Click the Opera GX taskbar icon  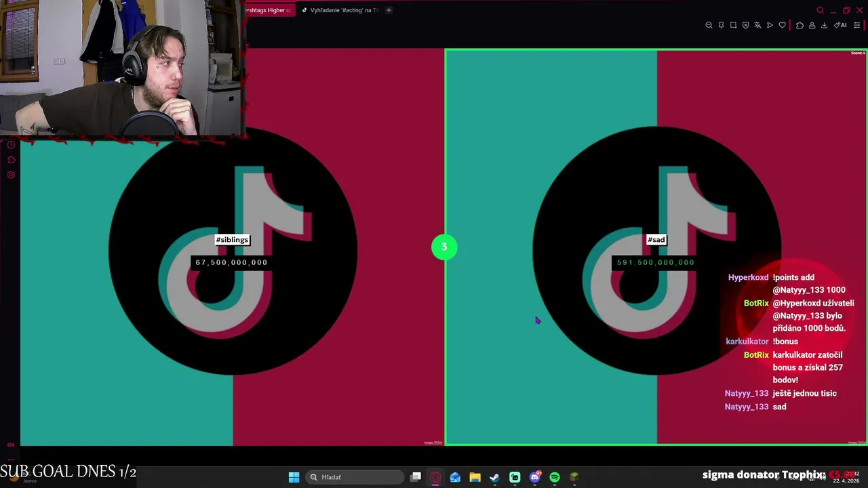[435, 477]
